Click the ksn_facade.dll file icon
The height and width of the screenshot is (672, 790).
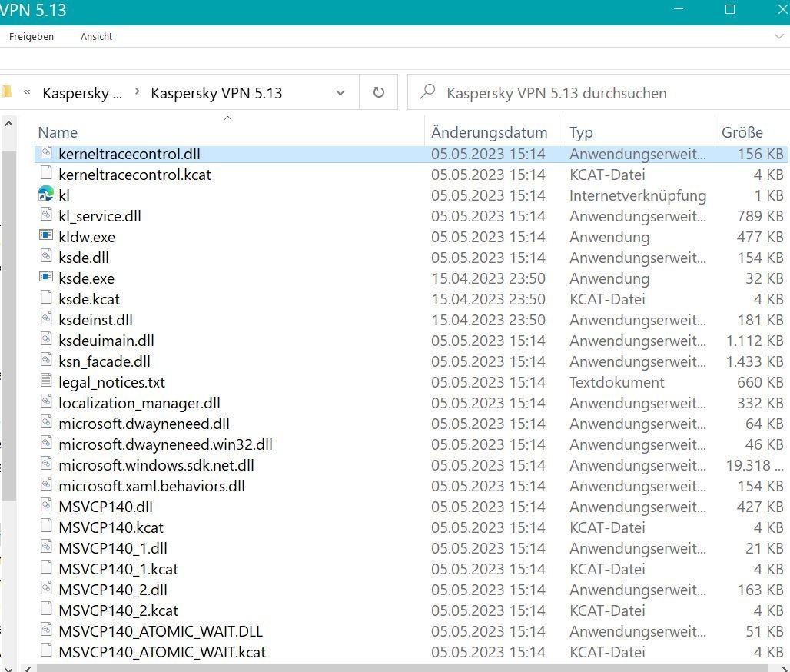pyautogui.click(x=46, y=361)
